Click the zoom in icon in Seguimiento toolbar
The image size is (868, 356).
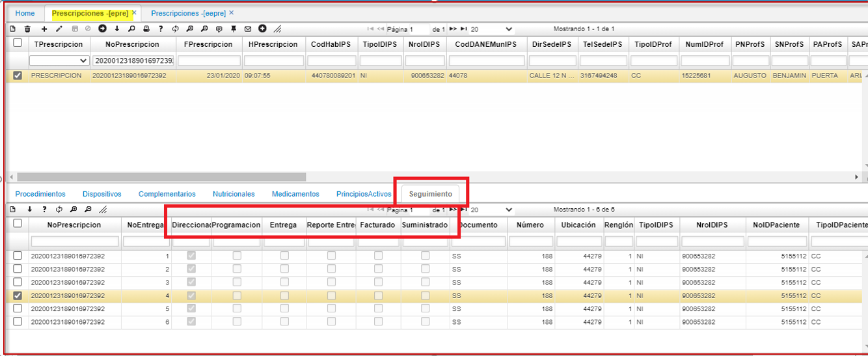coord(74,210)
